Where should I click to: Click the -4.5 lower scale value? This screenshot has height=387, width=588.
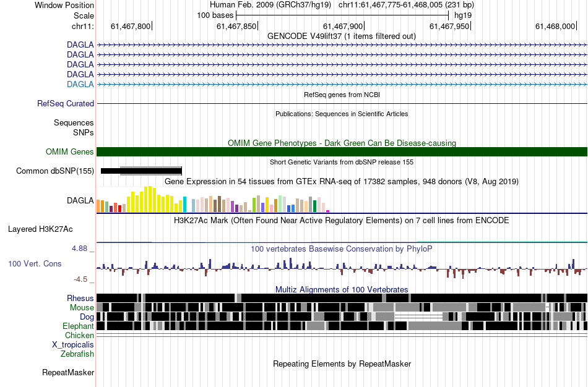pyautogui.click(x=80, y=279)
